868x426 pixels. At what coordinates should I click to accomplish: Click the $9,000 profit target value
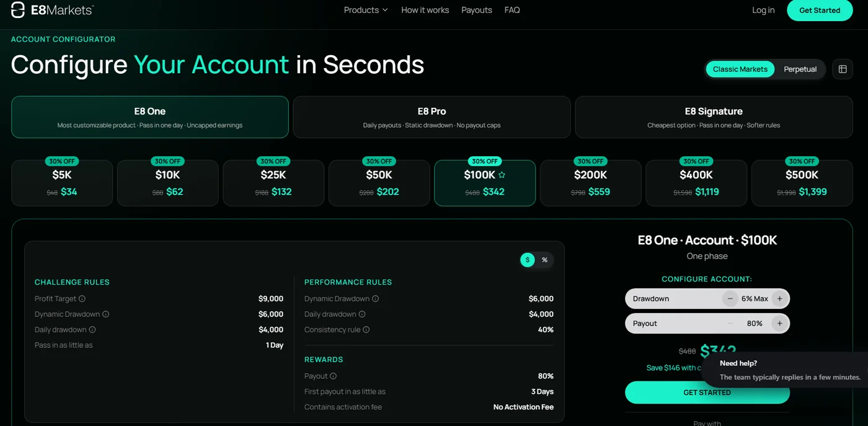click(x=271, y=299)
